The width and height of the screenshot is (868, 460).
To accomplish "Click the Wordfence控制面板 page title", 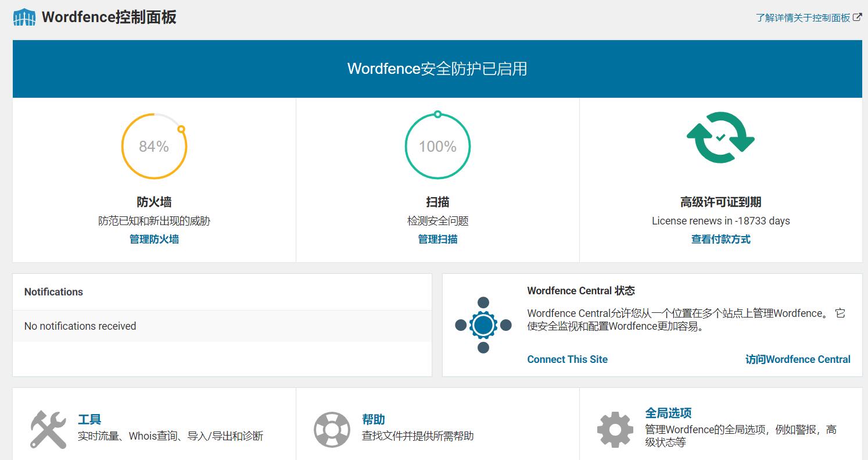I will click(109, 17).
